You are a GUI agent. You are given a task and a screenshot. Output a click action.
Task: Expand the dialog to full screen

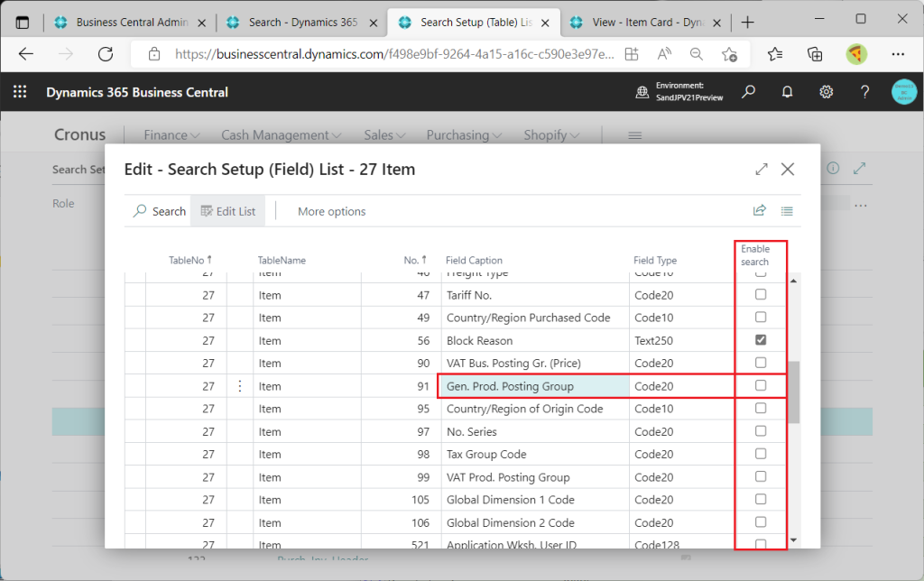point(762,169)
